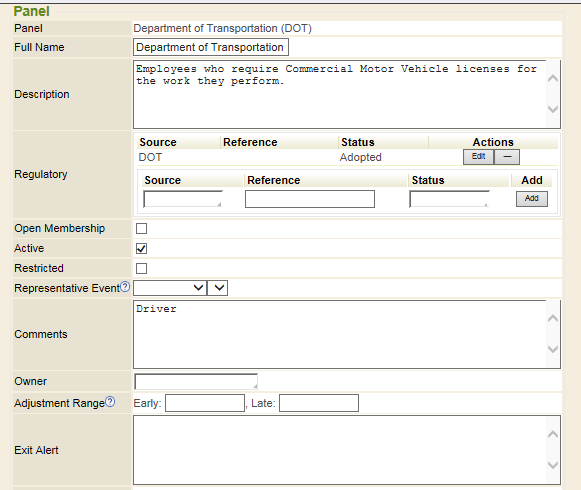Click scroll down arrow in Exit Alert box
This screenshot has width=581, height=490.
point(553,465)
